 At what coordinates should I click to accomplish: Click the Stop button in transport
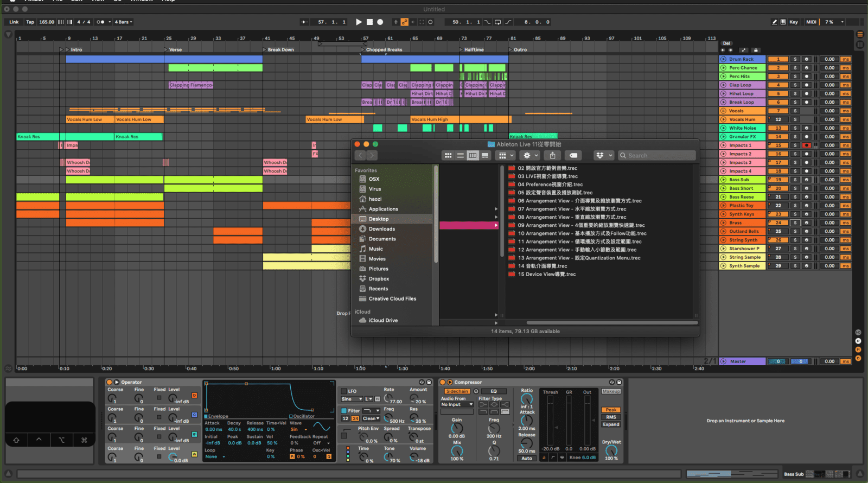(369, 22)
